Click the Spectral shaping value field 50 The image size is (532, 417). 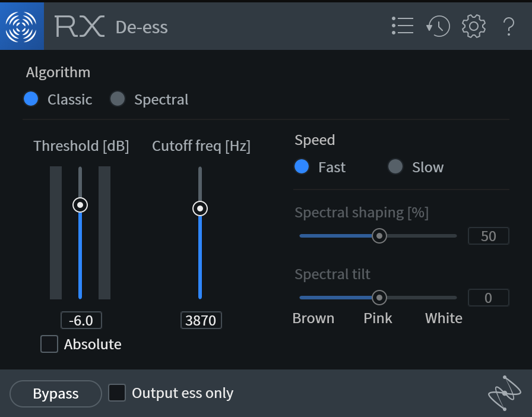(x=489, y=236)
